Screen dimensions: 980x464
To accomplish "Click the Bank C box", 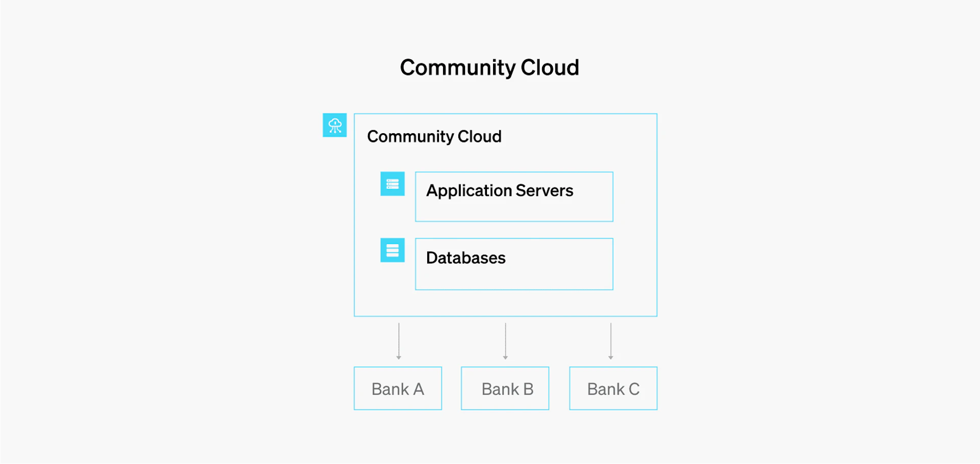I will point(614,388).
